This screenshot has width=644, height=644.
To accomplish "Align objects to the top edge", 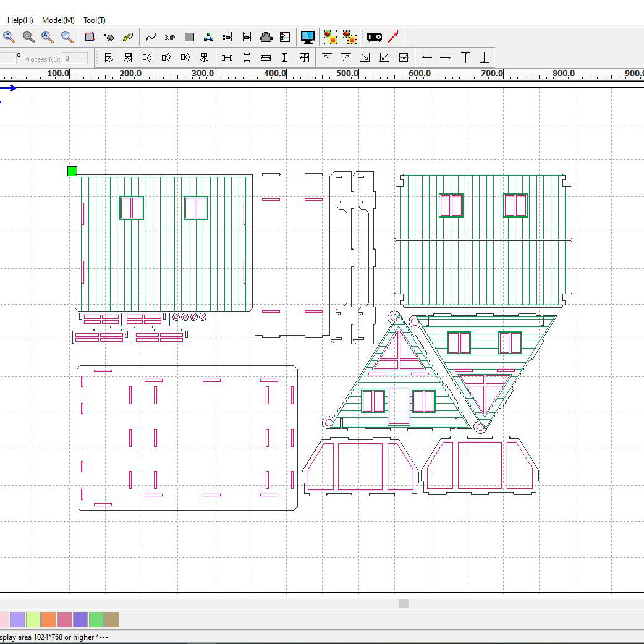I will (x=465, y=58).
